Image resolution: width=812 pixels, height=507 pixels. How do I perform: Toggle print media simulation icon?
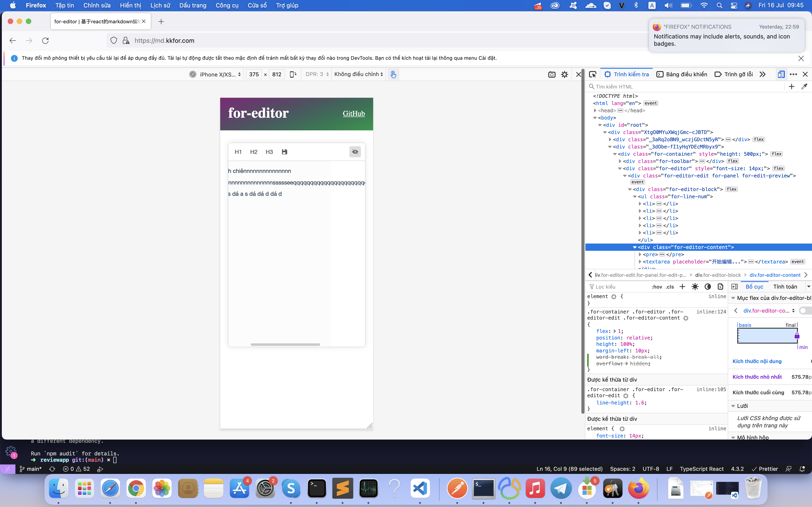(x=720, y=287)
